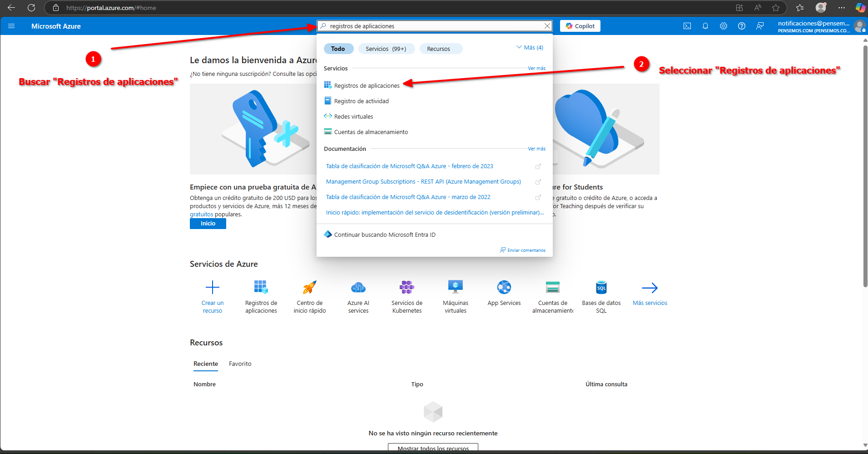Click "Ver más" next to Servicios
868x454 pixels.
[x=536, y=68]
